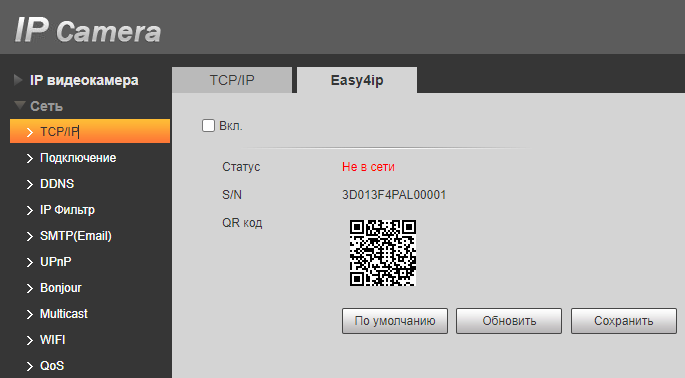Click the chevron next to UPnP

[30, 263]
